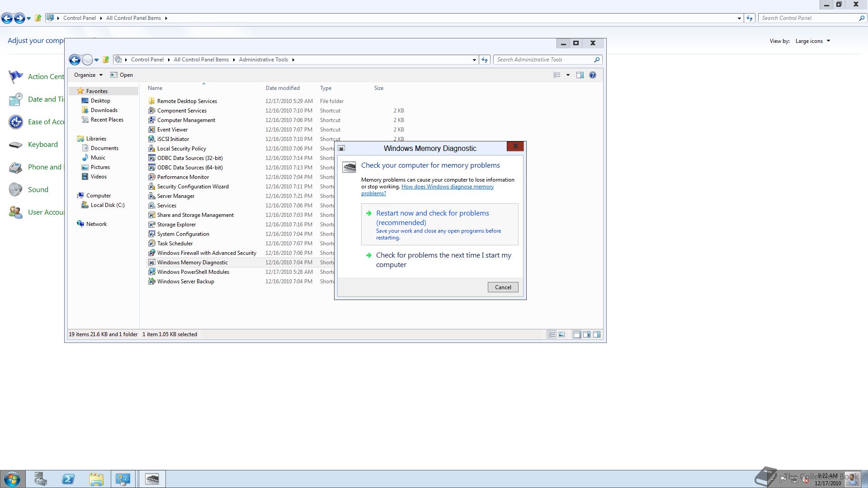Open Windows Explorer folder in taskbar
The image size is (868, 488).
(x=96, y=479)
